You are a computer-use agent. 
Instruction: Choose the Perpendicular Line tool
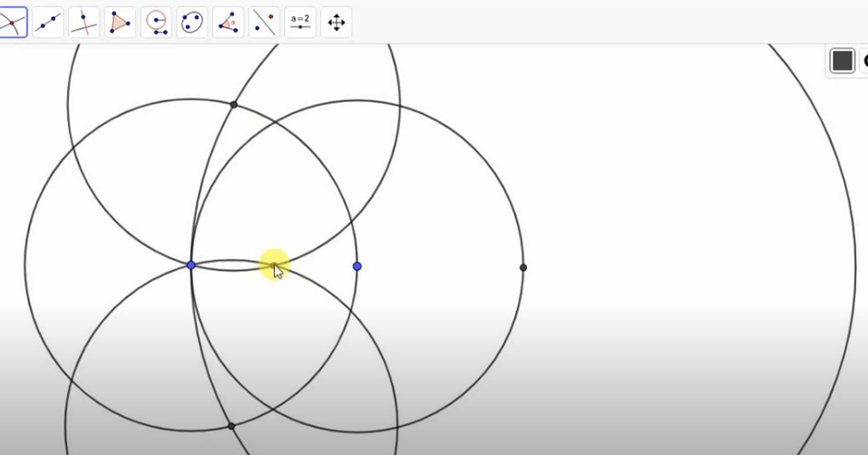[x=84, y=23]
